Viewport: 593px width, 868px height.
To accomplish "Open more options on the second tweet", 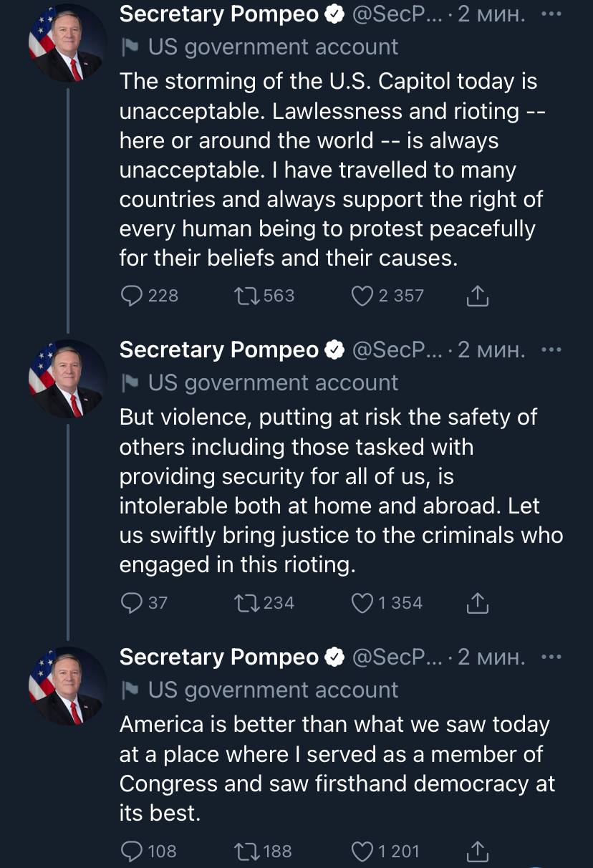I will (551, 350).
